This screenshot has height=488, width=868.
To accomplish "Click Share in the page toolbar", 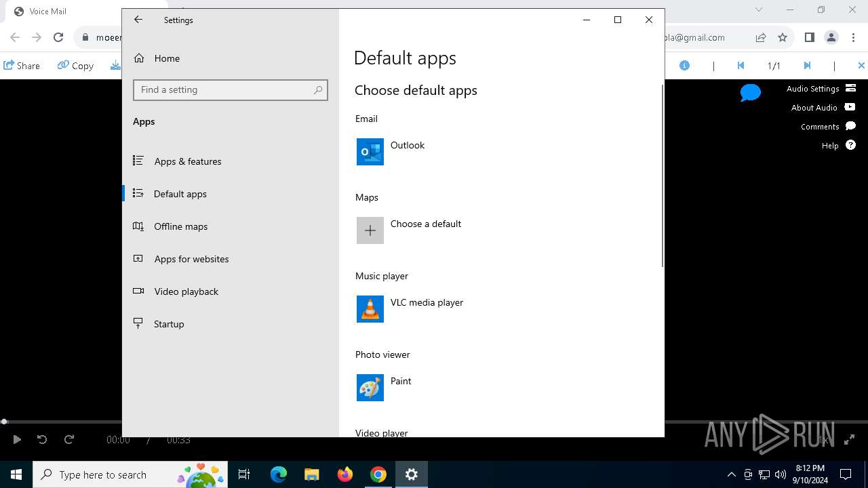I will pyautogui.click(x=22, y=66).
